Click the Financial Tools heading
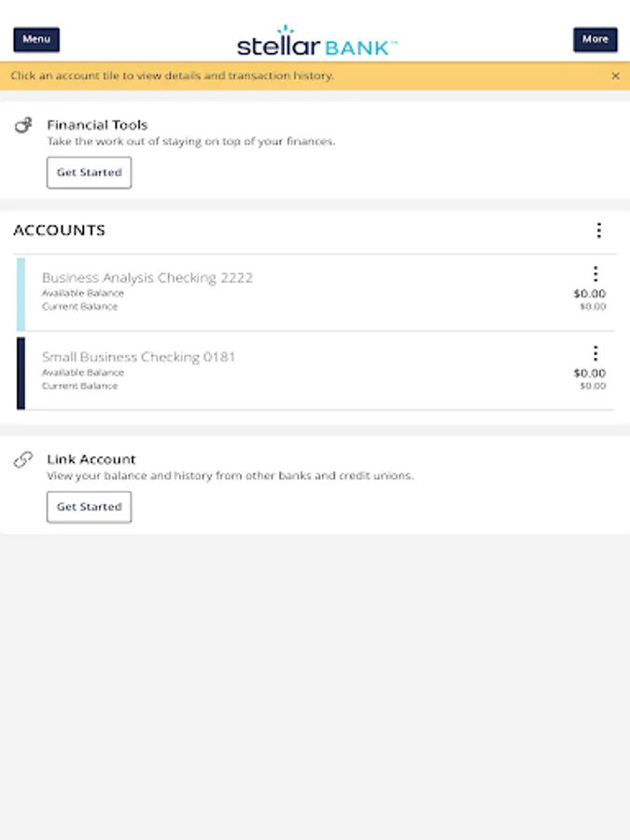This screenshot has height=840, width=630. pyautogui.click(x=97, y=124)
